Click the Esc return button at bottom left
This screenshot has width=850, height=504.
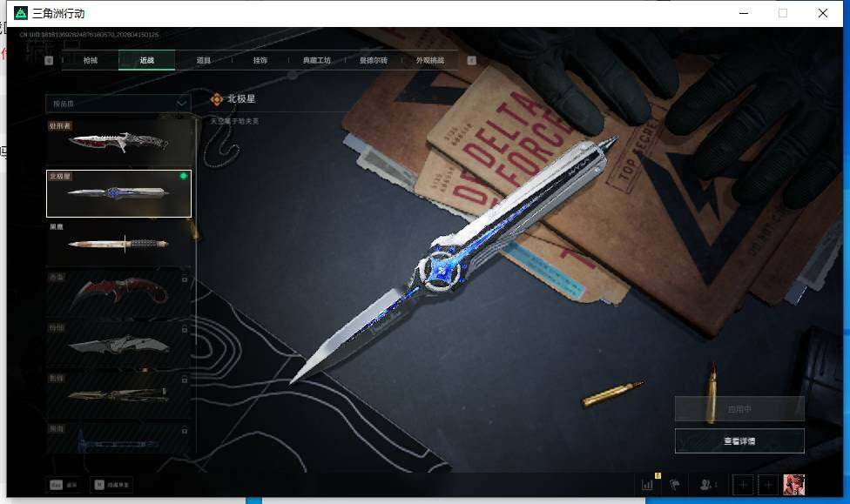pyautogui.click(x=64, y=485)
